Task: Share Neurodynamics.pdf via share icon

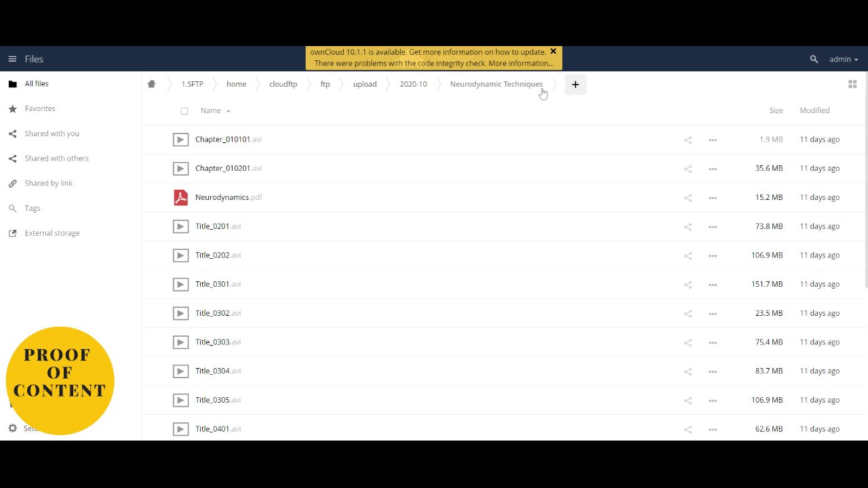Action: click(688, 198)
